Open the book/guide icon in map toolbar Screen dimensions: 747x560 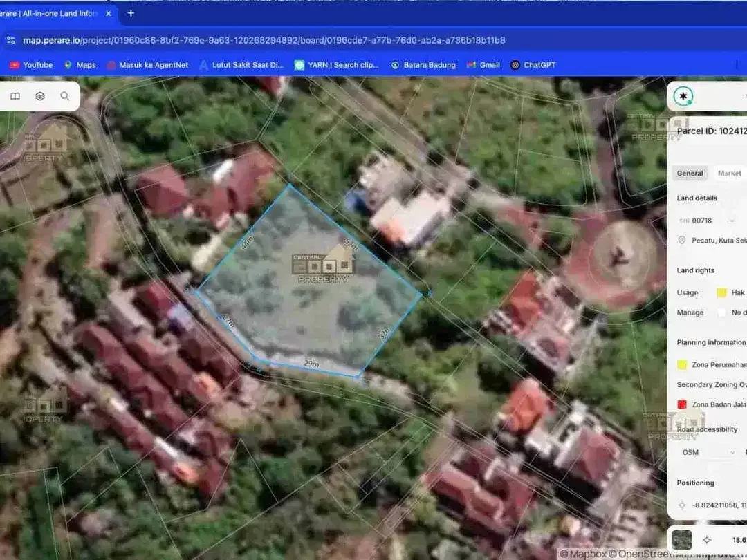15,96
